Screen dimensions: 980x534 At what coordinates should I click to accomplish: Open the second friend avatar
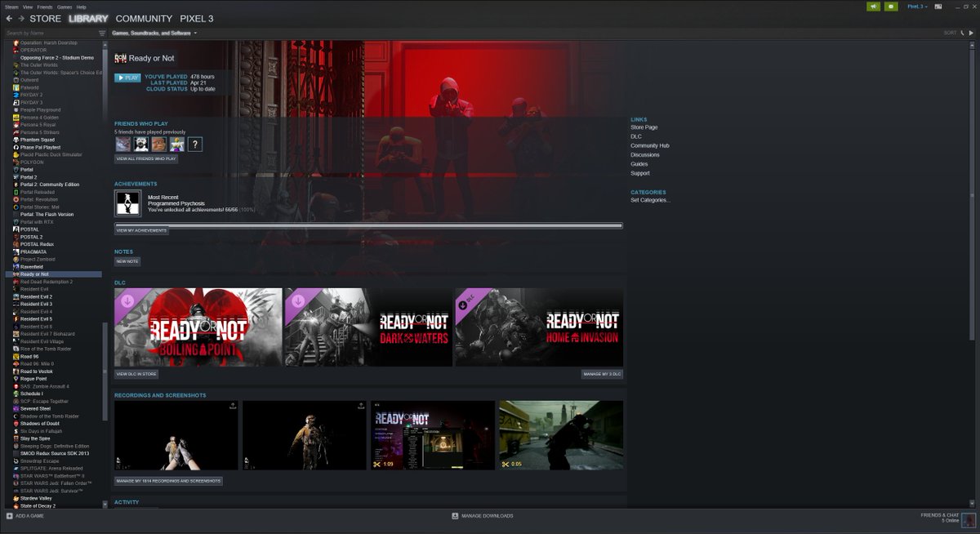click(141, 145)
